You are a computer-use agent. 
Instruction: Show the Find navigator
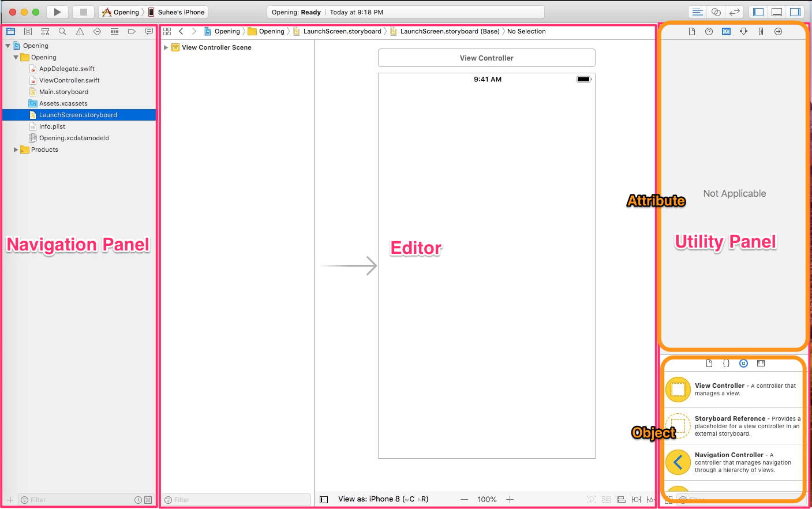(x=62, y=31)
